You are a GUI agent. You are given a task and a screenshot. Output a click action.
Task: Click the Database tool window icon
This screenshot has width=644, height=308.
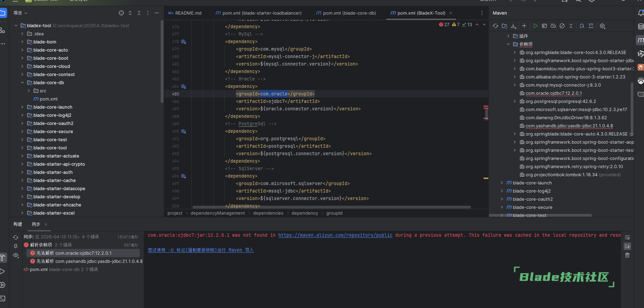tap(641, 26)
